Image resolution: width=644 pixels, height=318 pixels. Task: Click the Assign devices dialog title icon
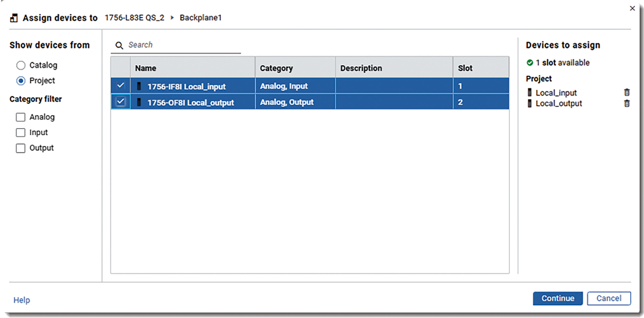14,18
